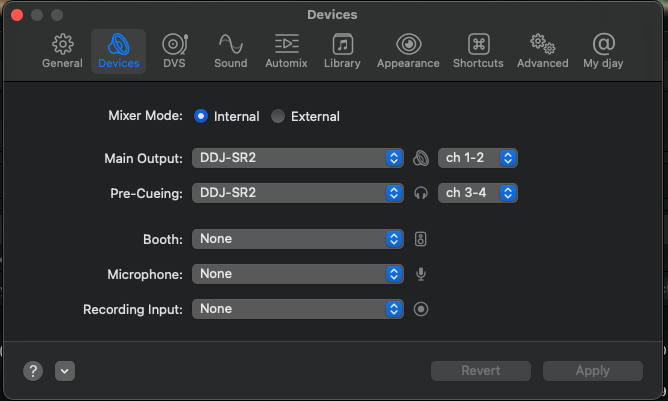Open the General preferences tab
The width and height of the screenshot is (668, 401).
pos(62,51)
